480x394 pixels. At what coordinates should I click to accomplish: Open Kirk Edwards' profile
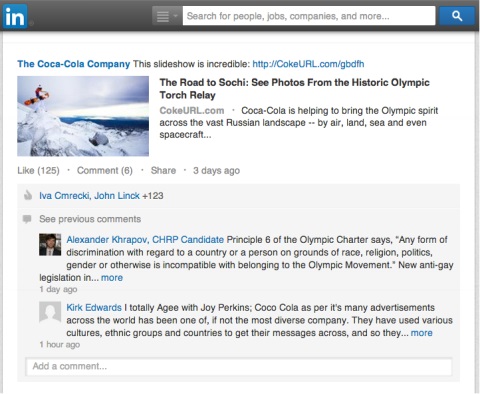click(94, 308)
